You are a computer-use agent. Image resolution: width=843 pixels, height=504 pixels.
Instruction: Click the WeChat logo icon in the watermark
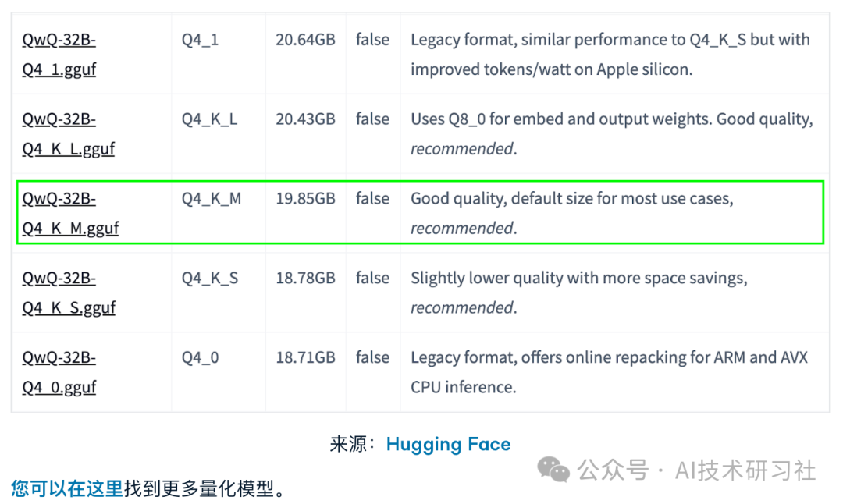click(555, 470)
